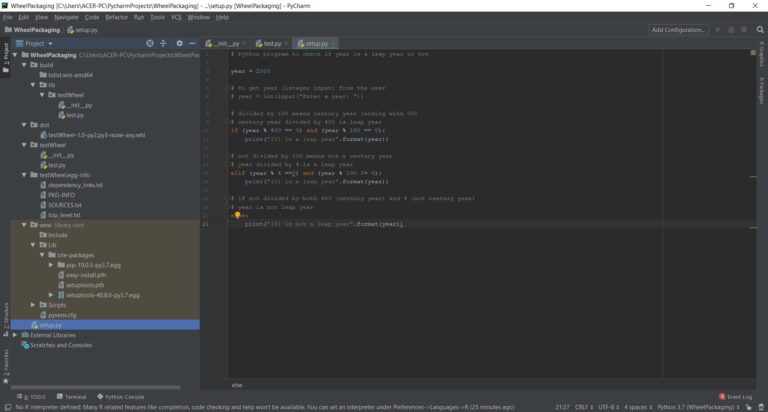Click the locate current file target icon
Viewport: 768px width, 412px height.
click(150, 44)
